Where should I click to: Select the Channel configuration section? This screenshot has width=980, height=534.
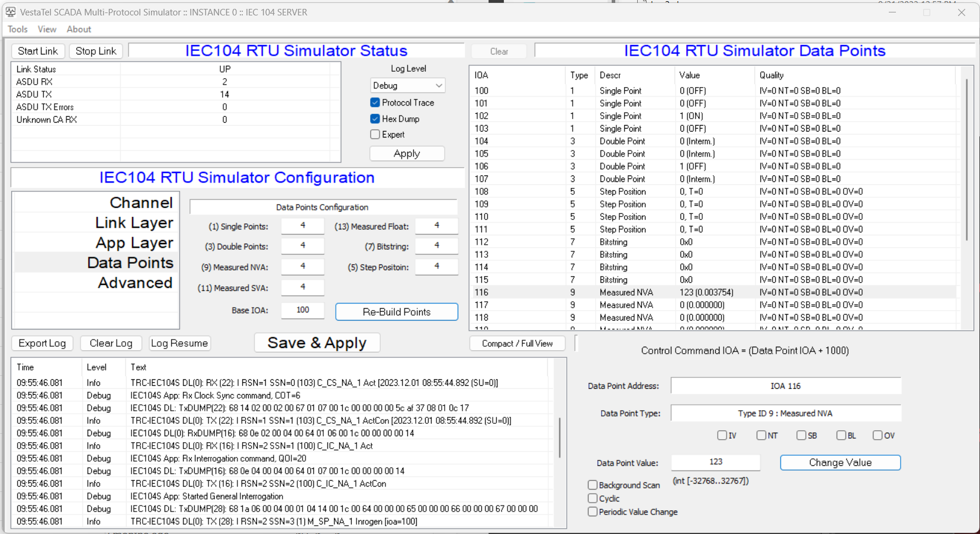tap(141, 203)
